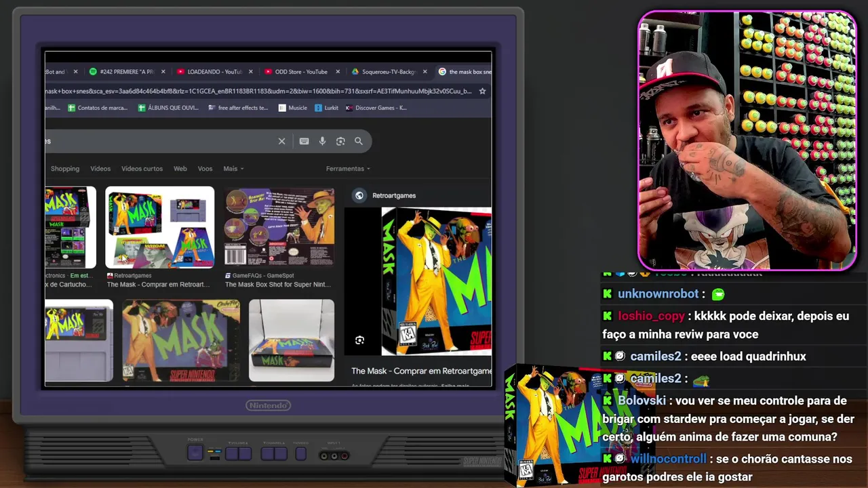Click chat username 'willnocontroll'
The height and width of the screenshot is (488, 868).
click(x=669, y=459)
